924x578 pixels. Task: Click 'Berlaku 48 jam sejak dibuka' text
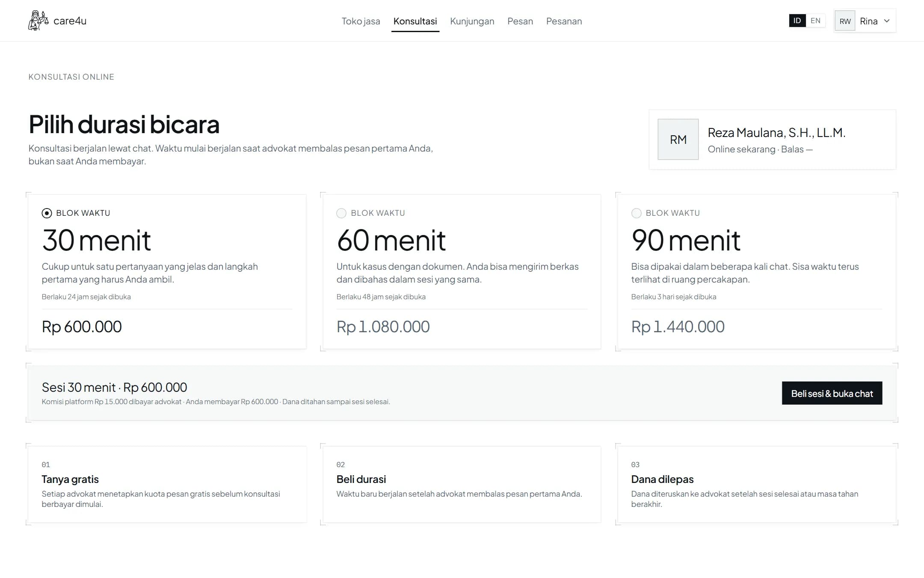click(381, 297)
